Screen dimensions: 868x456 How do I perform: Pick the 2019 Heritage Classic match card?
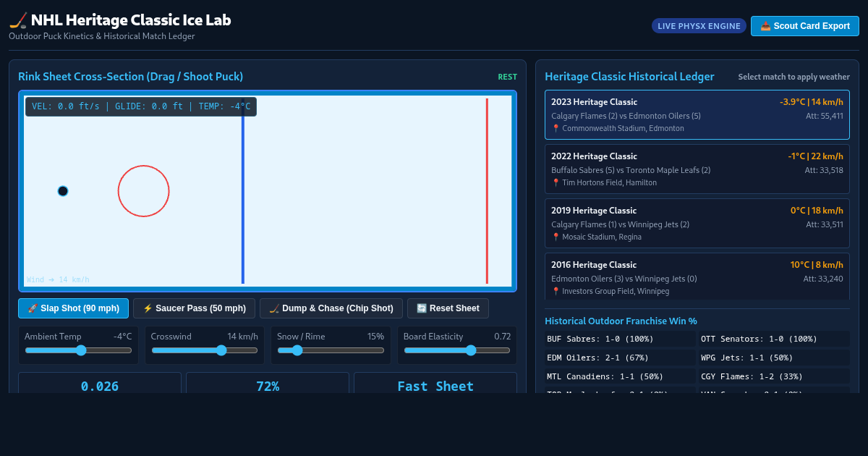(697, 223)
